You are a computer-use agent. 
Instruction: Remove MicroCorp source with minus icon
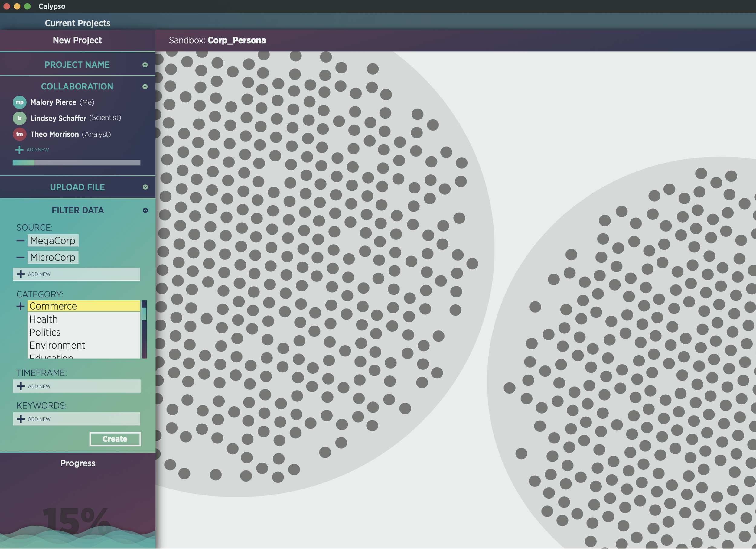[20, 258]
